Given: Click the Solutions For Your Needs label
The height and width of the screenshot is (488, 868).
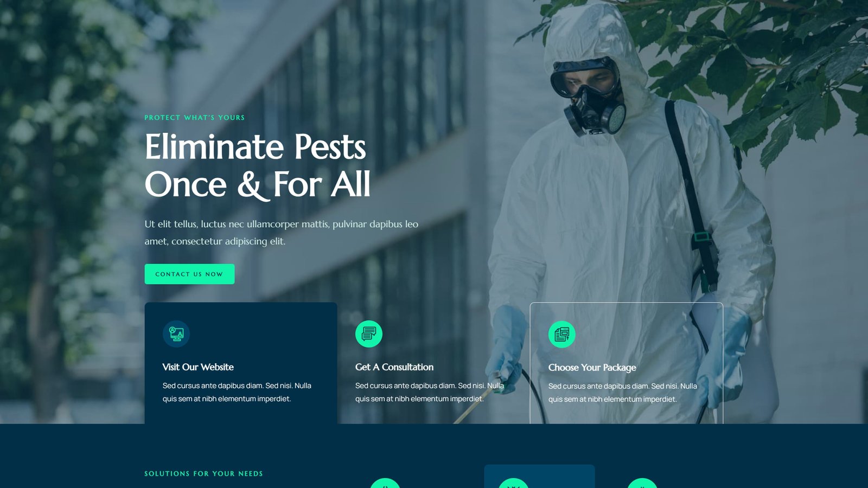Looking at the screenshot, I should pyautogui.click(x=203, y=473).
